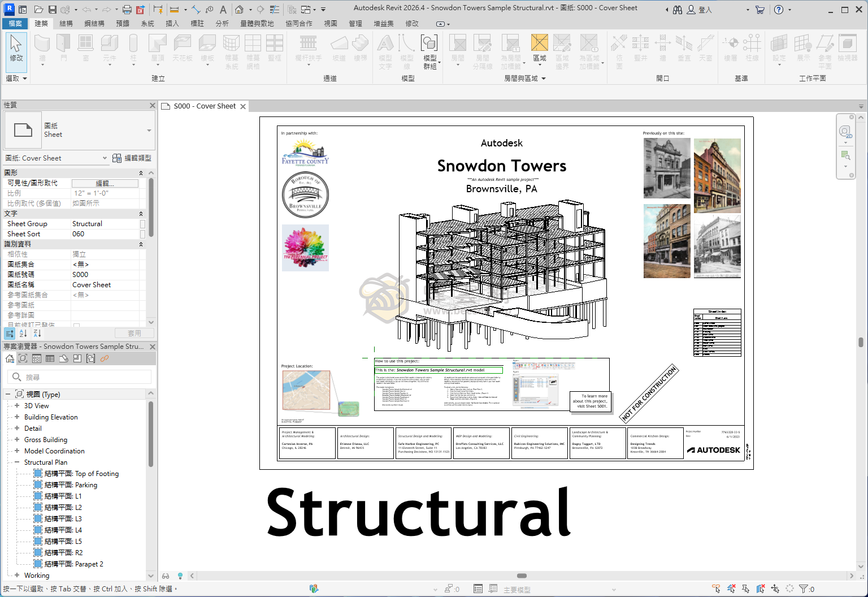Click the Legends icon in Project Browser toolbar

tap(37, 358)
